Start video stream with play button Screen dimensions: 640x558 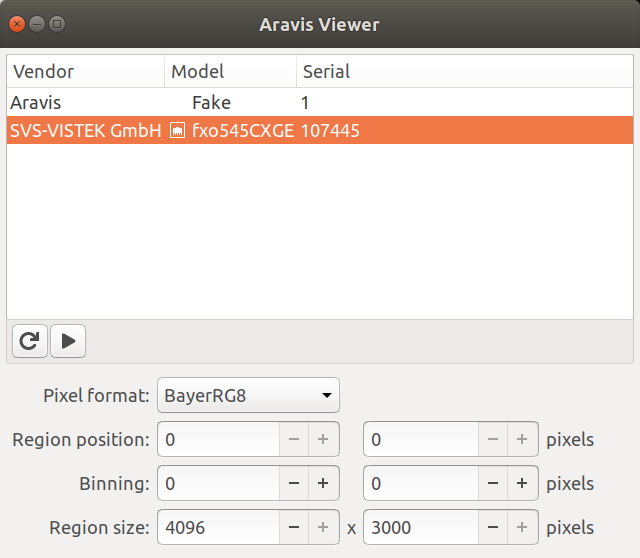click(68, 341)
